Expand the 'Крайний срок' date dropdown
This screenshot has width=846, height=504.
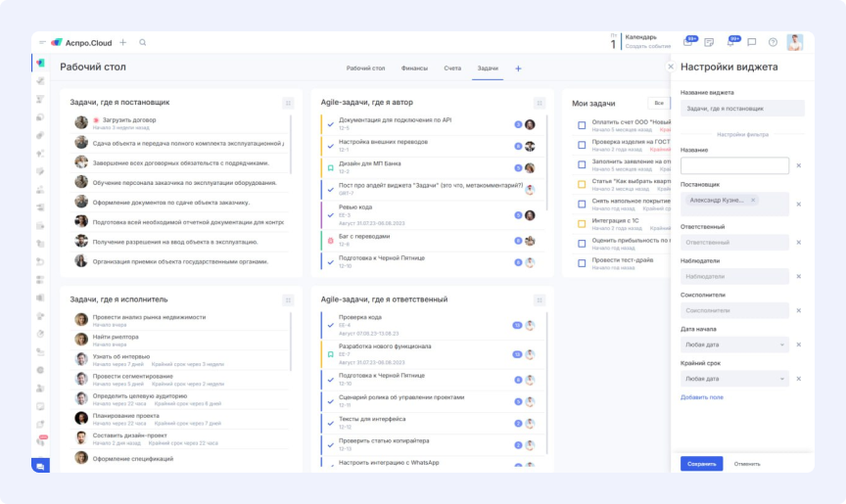[x=734, y=379]
